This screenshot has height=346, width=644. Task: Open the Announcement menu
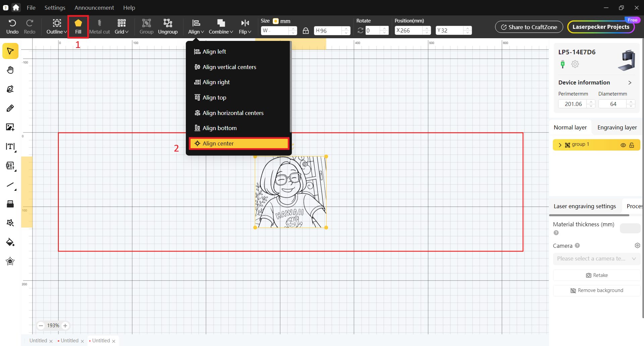coord(94,7)
